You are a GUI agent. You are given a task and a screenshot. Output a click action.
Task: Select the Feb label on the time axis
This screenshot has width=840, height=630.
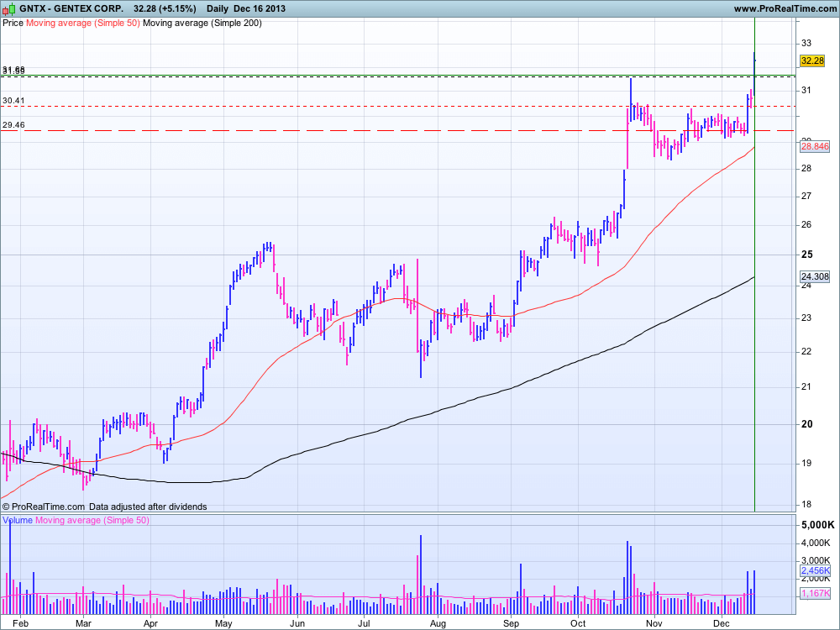[x=20, y=623]
